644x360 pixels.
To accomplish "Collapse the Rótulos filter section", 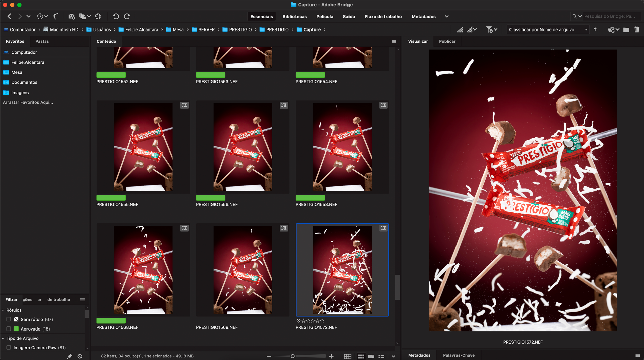I will pyautogui.click(x=3, y=310).
